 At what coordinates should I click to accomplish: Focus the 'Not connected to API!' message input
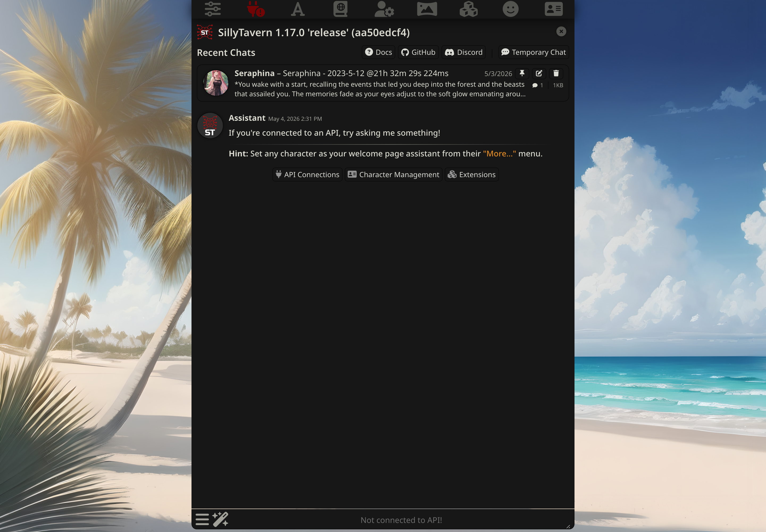401,520
